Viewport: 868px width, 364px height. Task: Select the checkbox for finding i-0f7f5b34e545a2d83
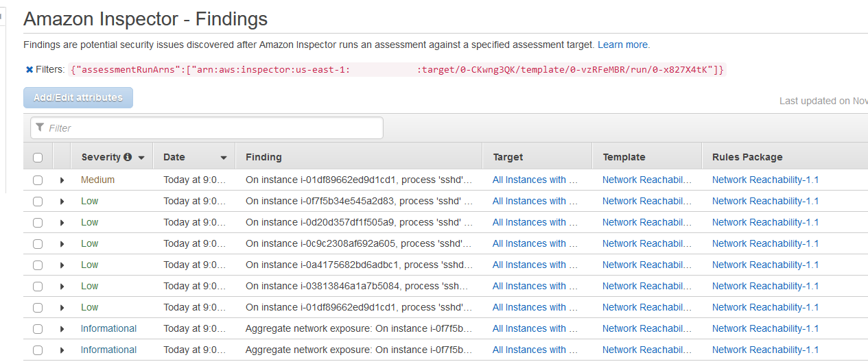38,202
